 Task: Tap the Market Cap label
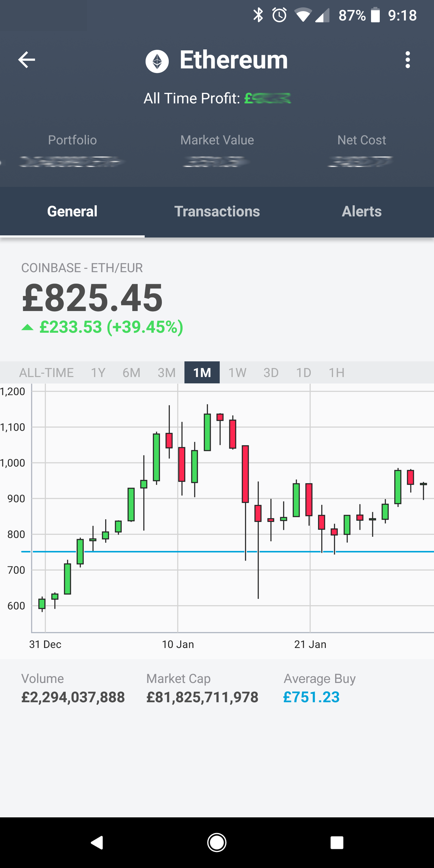tap(178, 678)
